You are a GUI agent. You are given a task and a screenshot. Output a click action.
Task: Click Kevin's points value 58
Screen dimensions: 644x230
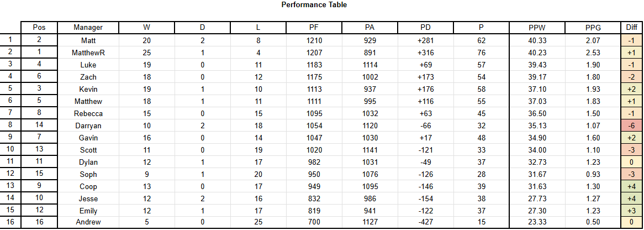(x=482, y=89)
